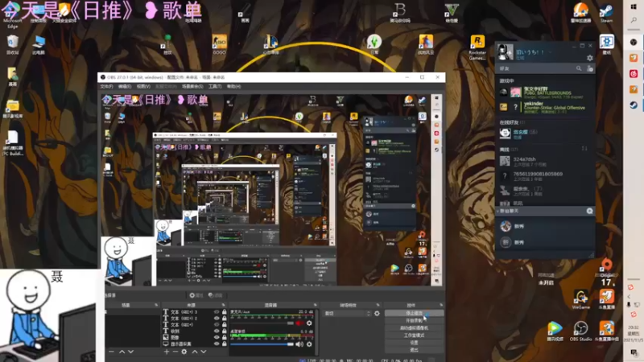Unlock the 文本 (GDI+) 3 source
Viewport: 644px width, 362px height.
coord(225,312)
